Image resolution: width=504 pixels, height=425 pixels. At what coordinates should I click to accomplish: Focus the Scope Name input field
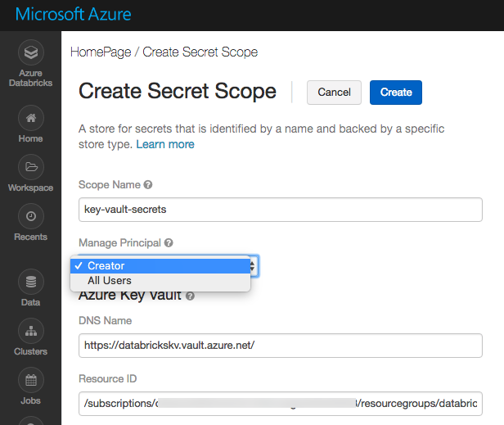pos(281,210)
